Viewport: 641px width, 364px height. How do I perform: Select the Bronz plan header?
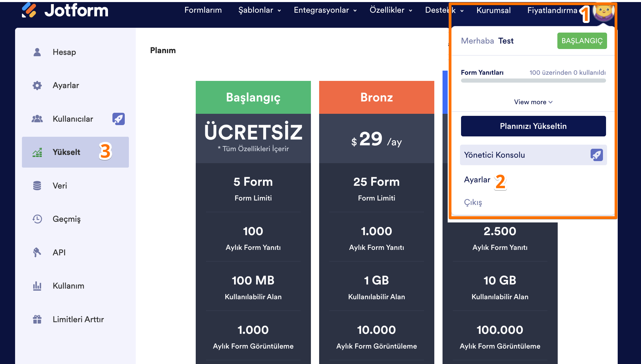[377, 97]
